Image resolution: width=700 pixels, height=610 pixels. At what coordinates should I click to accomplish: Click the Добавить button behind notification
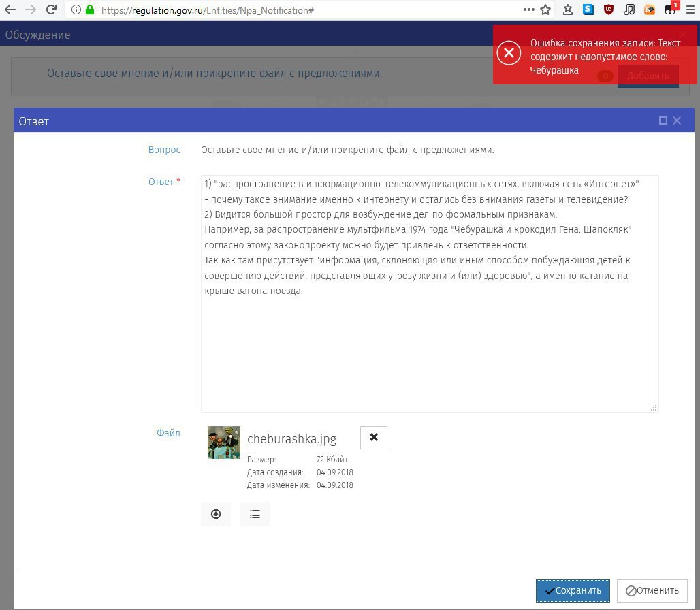click(648, 76)
